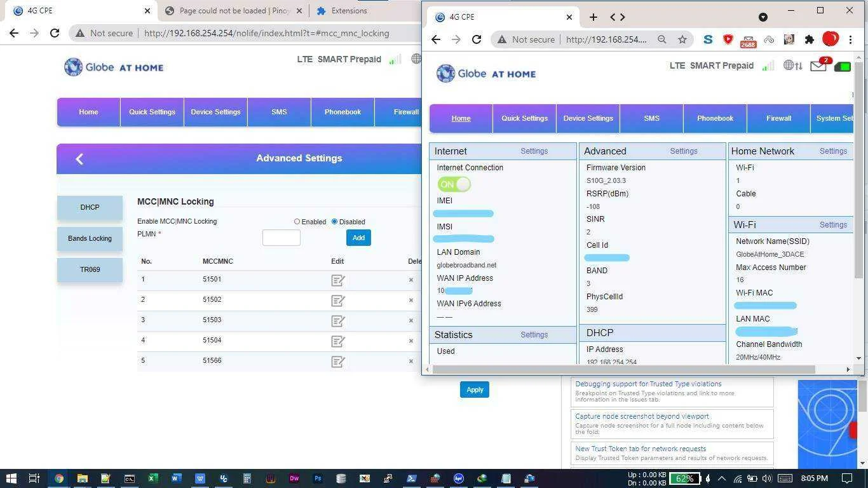Open Dreamweaver from the taskbar

294,478
